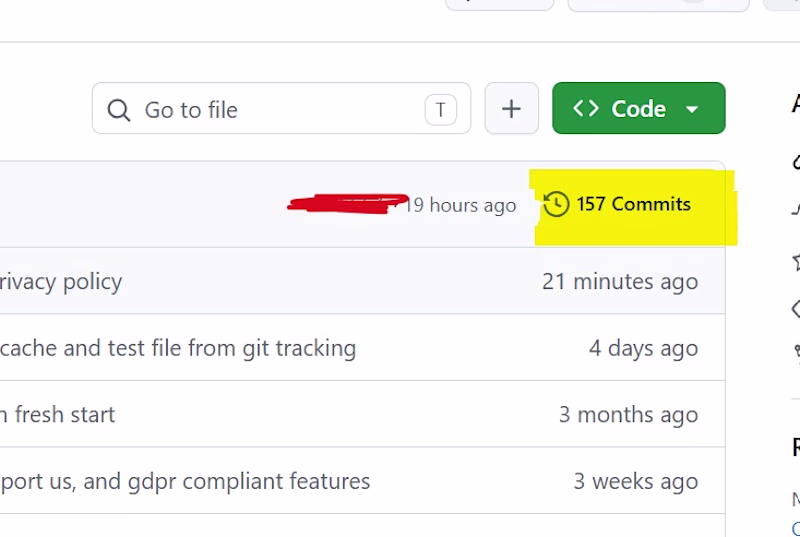Open the privacy policy commit message

coord(61,282)
